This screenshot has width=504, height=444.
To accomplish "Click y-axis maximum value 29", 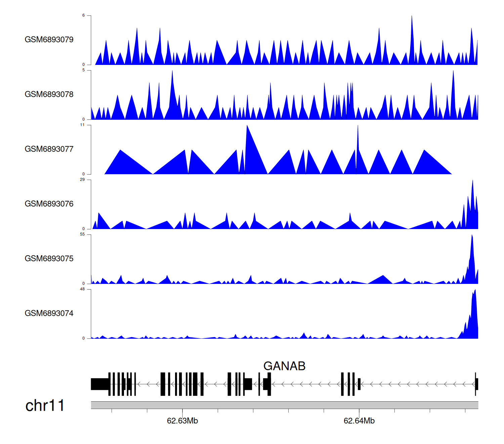I will coord(82,180).
